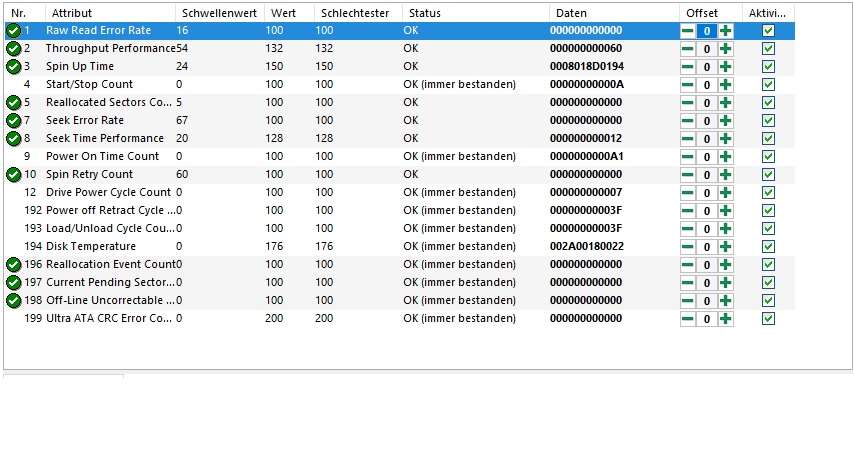Sort list by Status column header

pos(424,12)
